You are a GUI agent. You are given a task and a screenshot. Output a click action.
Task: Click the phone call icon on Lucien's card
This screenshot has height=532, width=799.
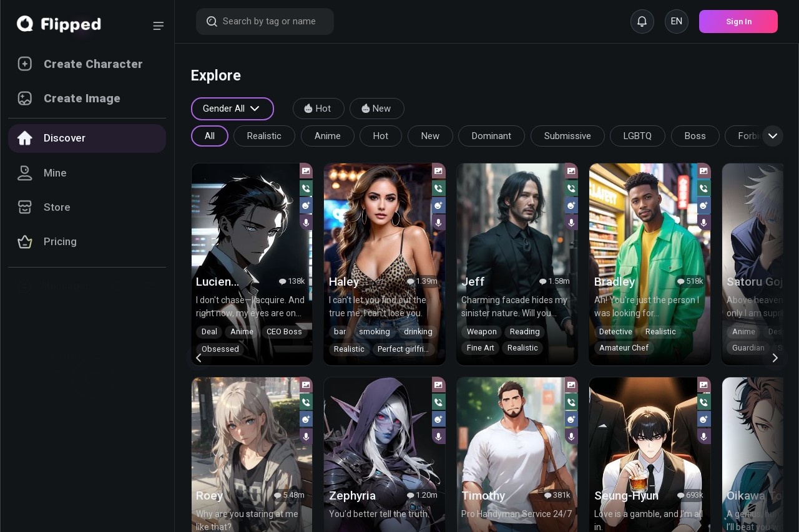306,188
